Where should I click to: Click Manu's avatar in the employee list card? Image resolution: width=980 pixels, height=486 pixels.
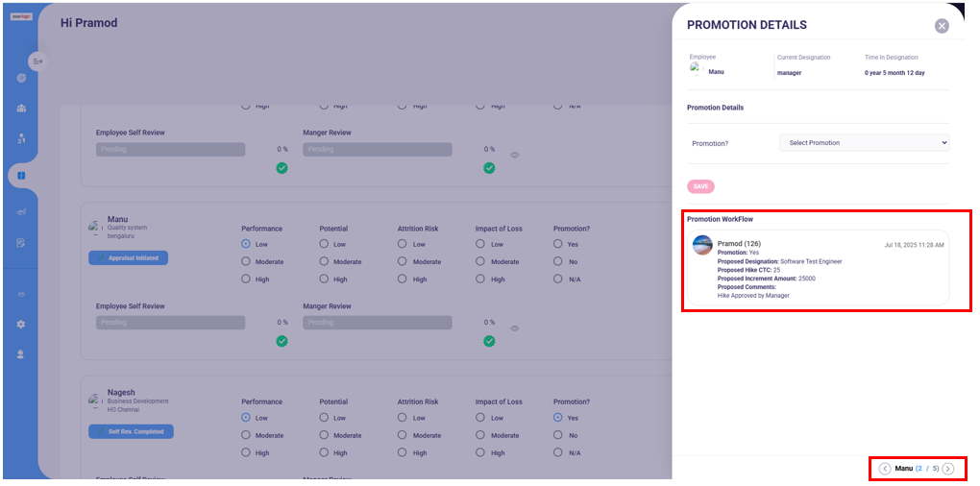(x=94, y=228)
